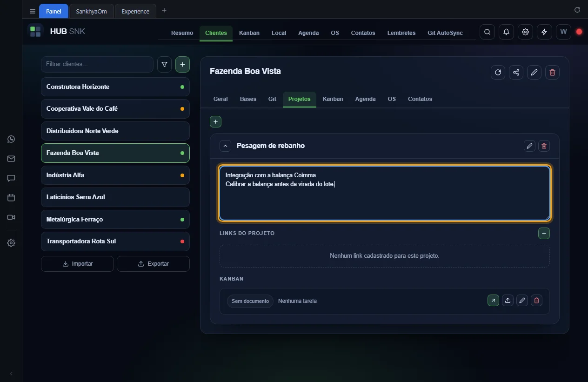Image resolution: width=588 pixels, height=382 pixels.
Task: Open the mail icon in left sidebar
Action: (x=11, y=159)
